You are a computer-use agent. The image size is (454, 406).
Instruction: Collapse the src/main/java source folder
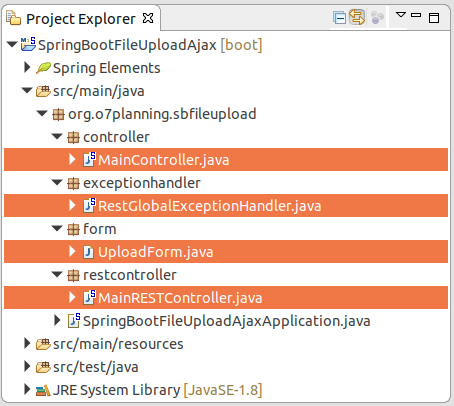pos(27,90)
